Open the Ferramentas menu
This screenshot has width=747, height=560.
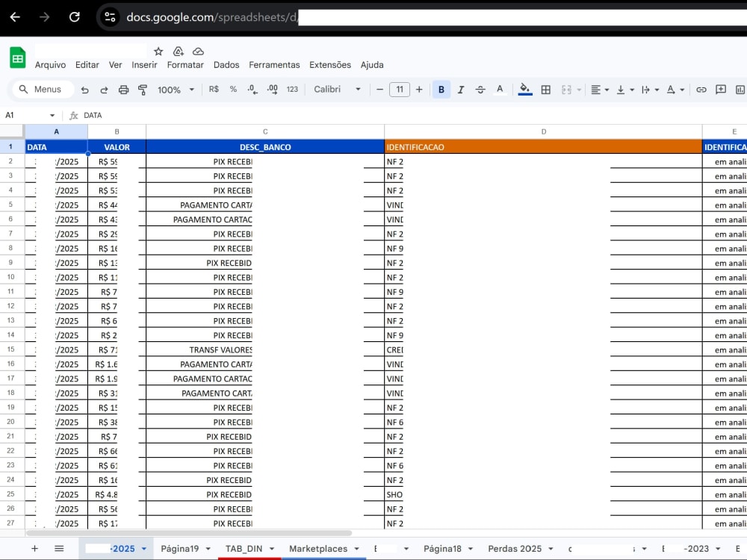(x=274, y=65)
